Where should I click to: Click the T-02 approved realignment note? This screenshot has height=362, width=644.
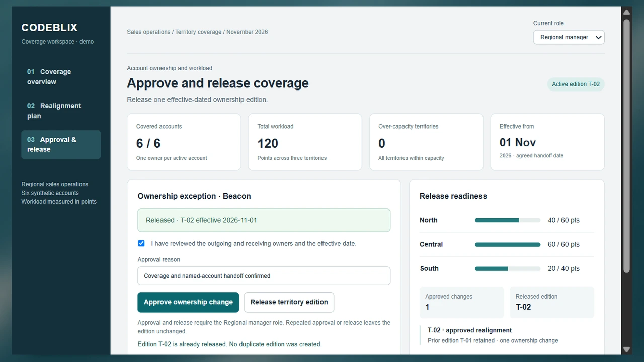(470, 330)
